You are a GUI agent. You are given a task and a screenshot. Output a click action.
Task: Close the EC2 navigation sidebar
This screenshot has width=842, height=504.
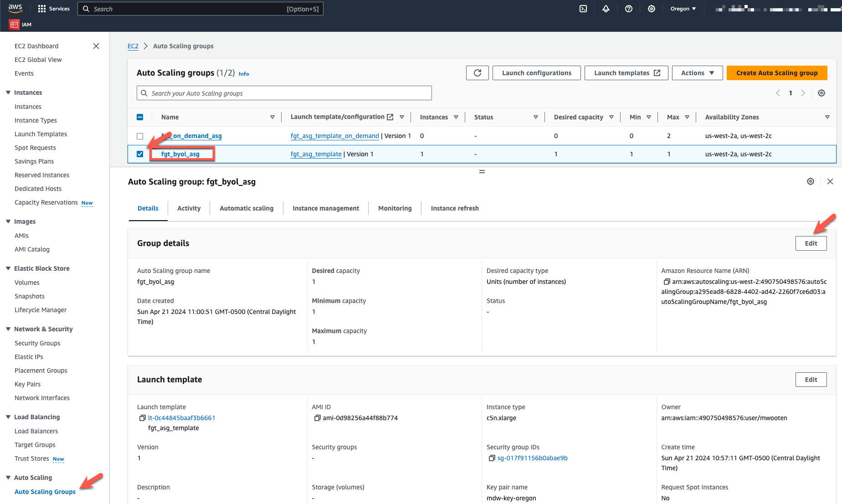[x=96, y=46]
